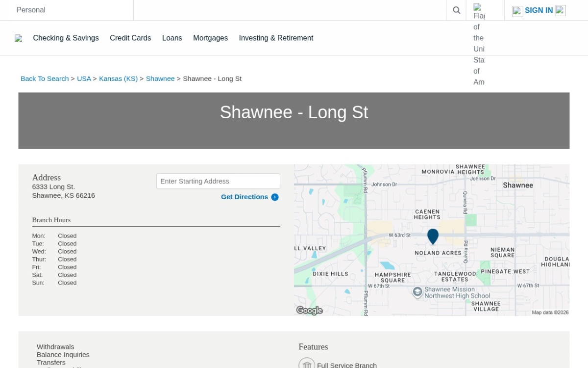
Task: Click the Shawnee - Long St heading
Action: tap(294, 112)
